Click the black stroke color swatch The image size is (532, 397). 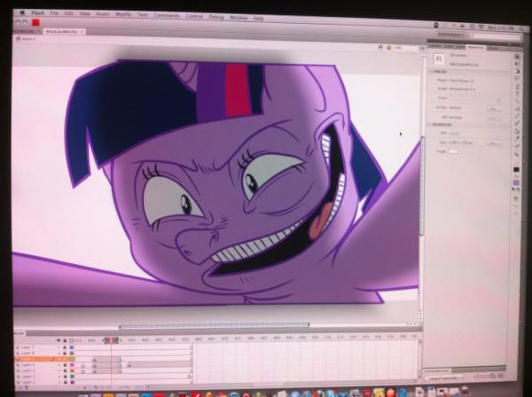point(516,169)
